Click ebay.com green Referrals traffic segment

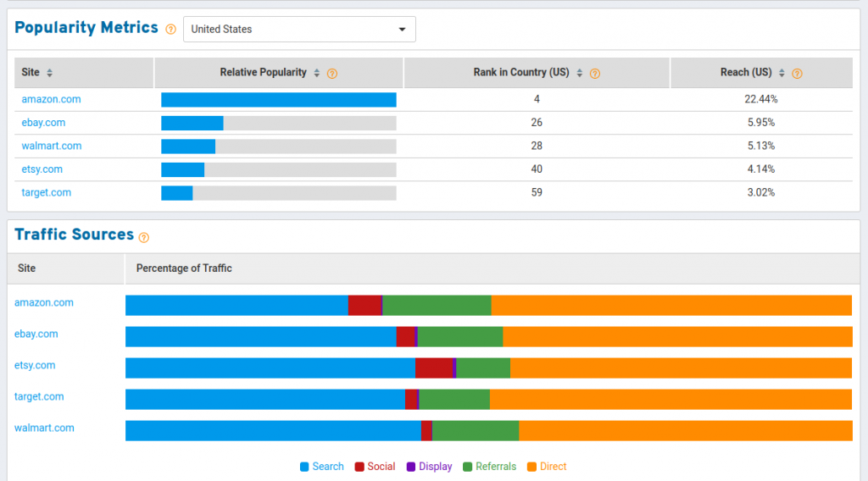click(x=460, y=337)
